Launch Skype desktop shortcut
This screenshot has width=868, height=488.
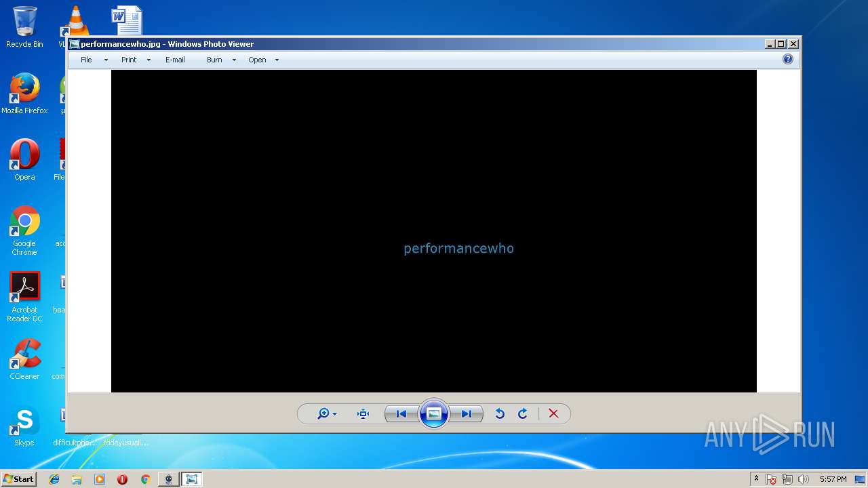pyautogui.click(x=24, y=426)
